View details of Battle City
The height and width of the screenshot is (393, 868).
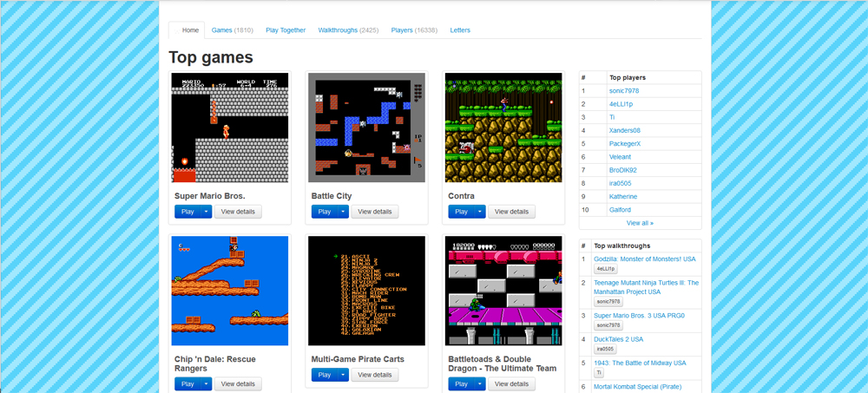tap(375, 212)
